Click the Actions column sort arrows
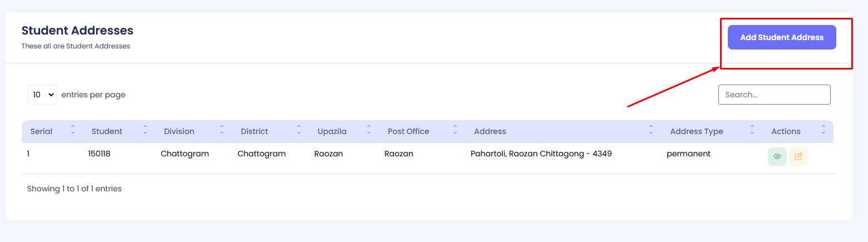Viewport: 868px width, 242px height. (x=823, y=130)
